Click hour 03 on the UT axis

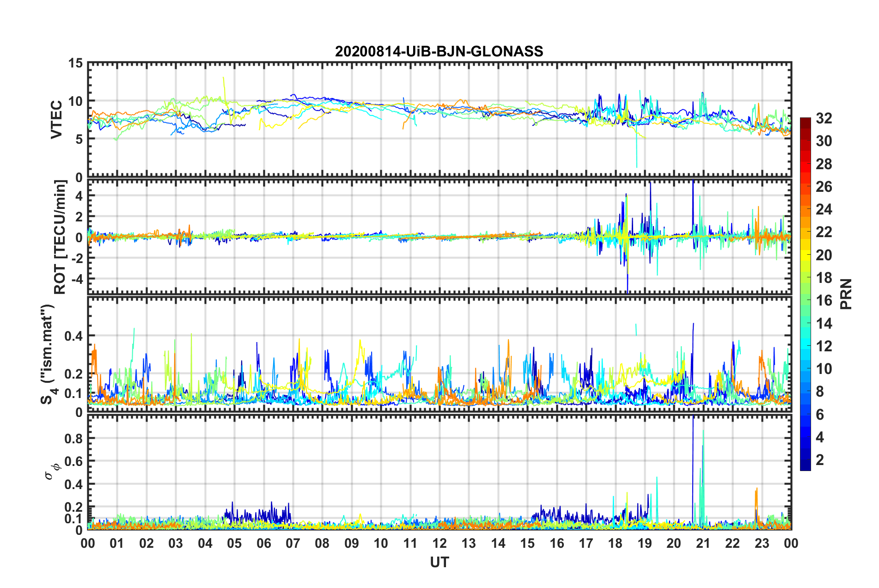point(176,543)
